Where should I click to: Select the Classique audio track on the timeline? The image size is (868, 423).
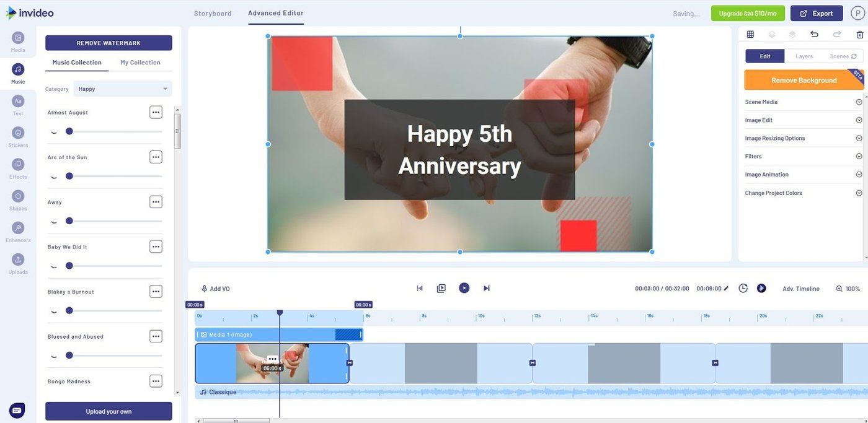(223, 392)
